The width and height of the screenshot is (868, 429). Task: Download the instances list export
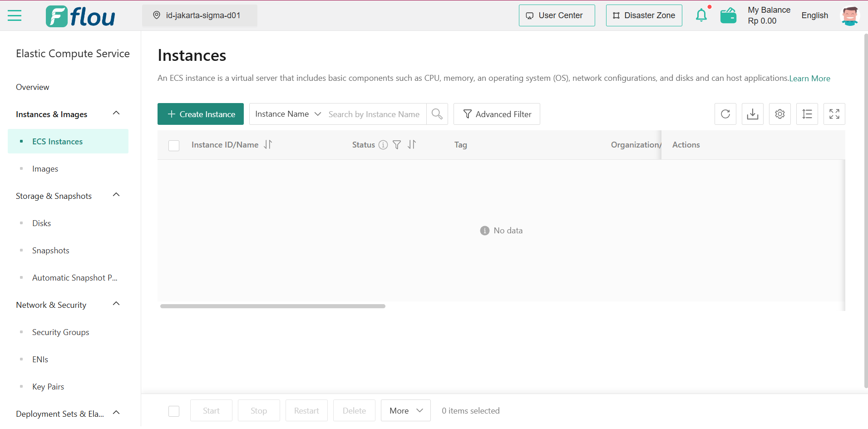click(x=753, y=114)
